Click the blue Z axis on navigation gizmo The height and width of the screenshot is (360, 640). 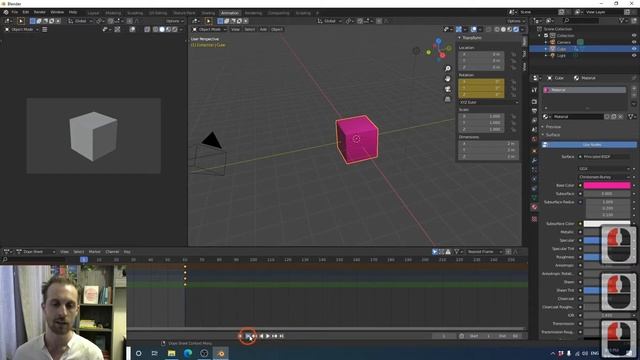coord(438,41)
